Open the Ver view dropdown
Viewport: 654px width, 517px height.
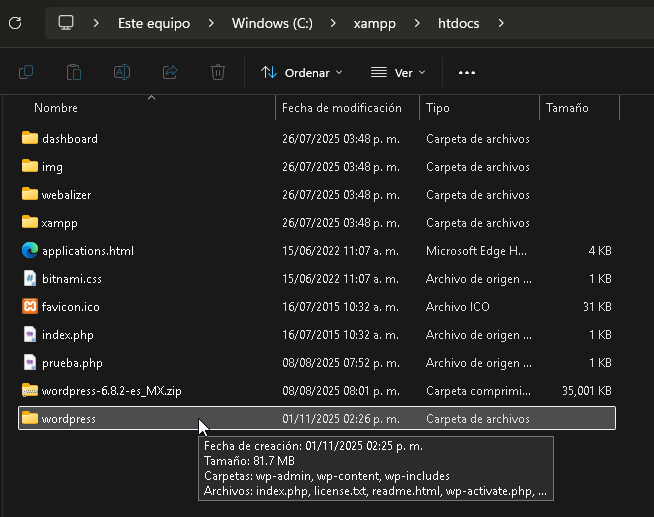(398, 73)
